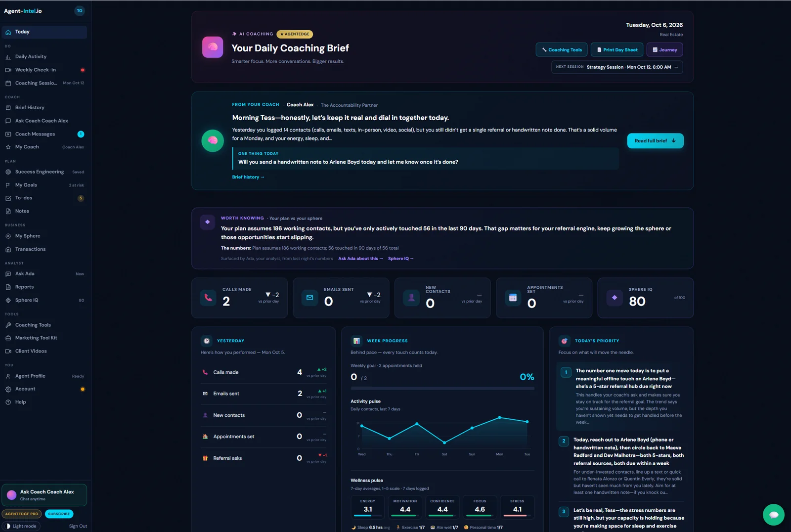Open the chat bubble widget icon
Image resolution: width=791 pixels, height=532 pixels.
[773, 515]
